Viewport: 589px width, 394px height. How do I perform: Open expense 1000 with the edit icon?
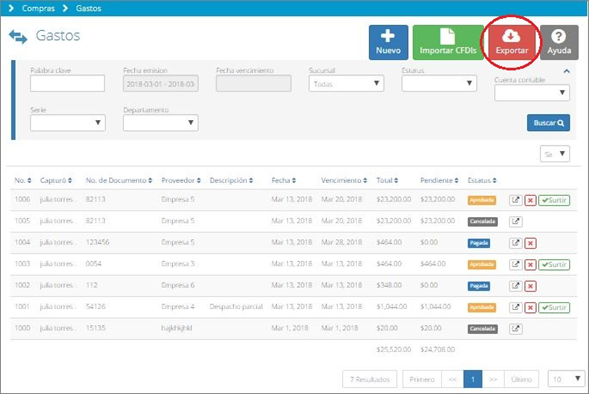[516, 329]
